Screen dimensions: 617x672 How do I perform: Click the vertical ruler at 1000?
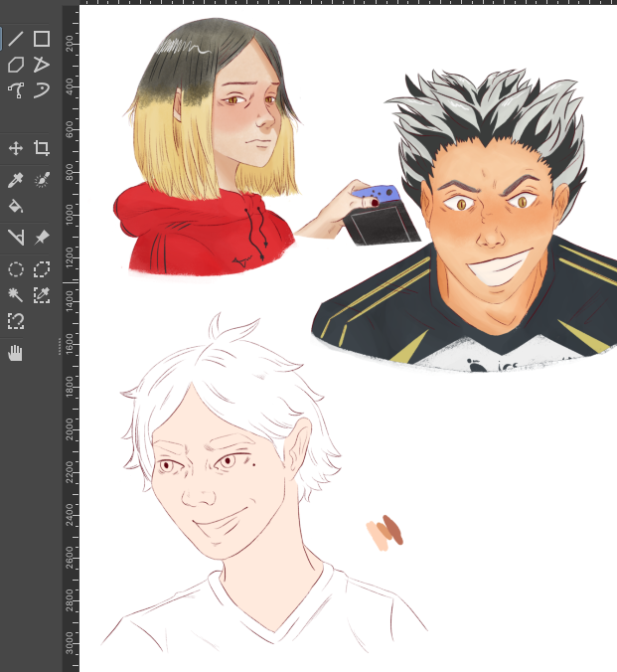70,215
